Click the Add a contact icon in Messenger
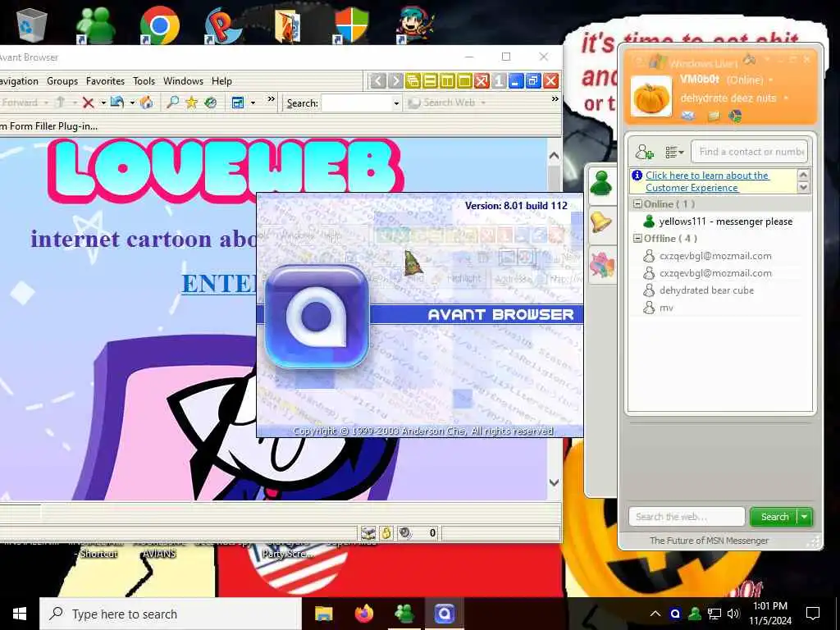 point(644,152)
